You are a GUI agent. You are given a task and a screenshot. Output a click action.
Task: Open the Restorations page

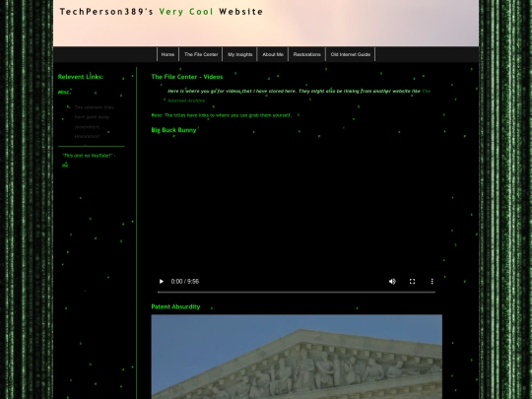point(306,54)
